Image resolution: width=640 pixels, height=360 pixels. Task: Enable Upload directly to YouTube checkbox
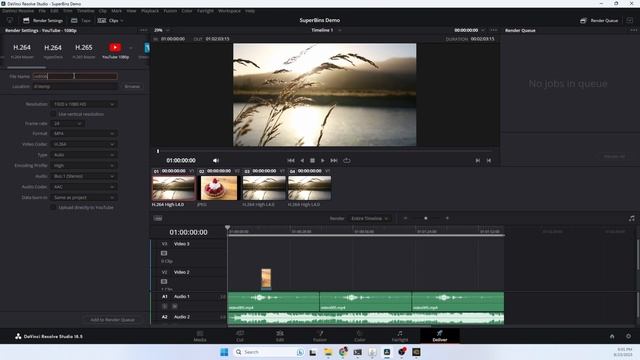point(53,207)
